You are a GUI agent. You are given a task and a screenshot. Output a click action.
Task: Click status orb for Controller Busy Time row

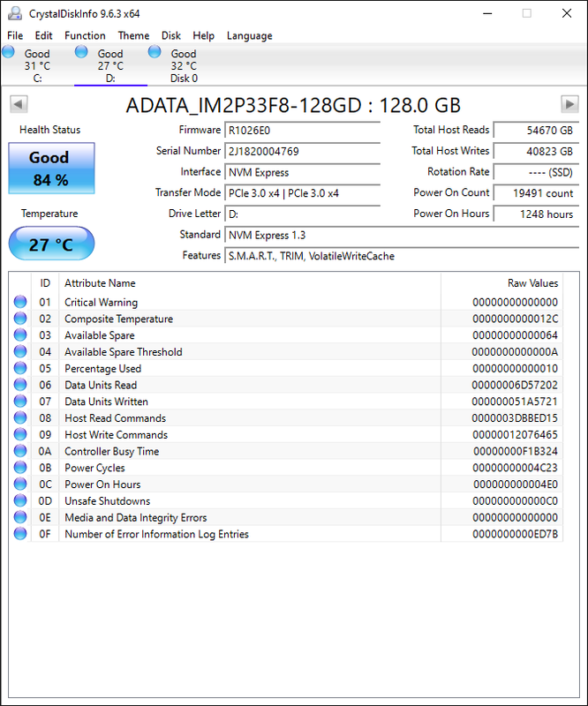[20, 451]
